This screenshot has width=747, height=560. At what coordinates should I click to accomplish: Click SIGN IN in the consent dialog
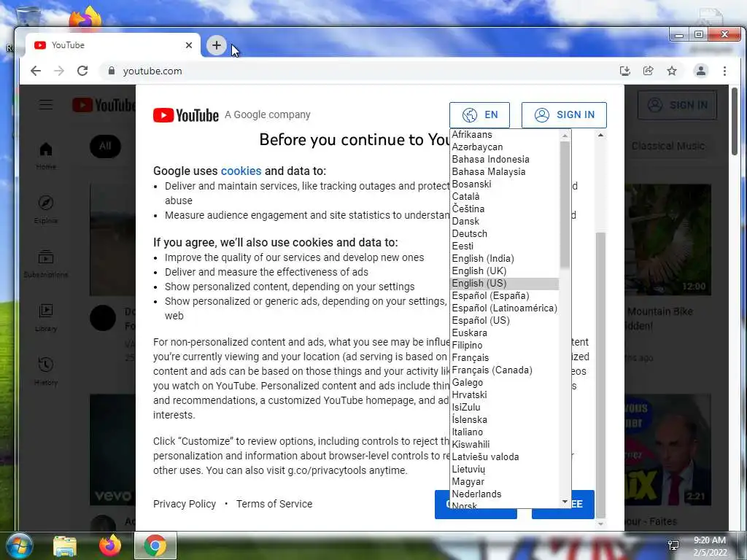pos(564,114)
